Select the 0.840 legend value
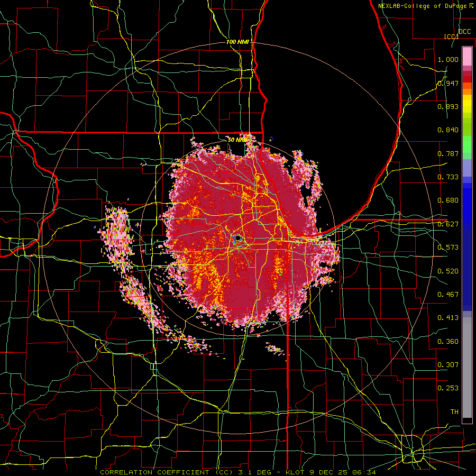Screen dimensions: 476x476 click(448, 130)
